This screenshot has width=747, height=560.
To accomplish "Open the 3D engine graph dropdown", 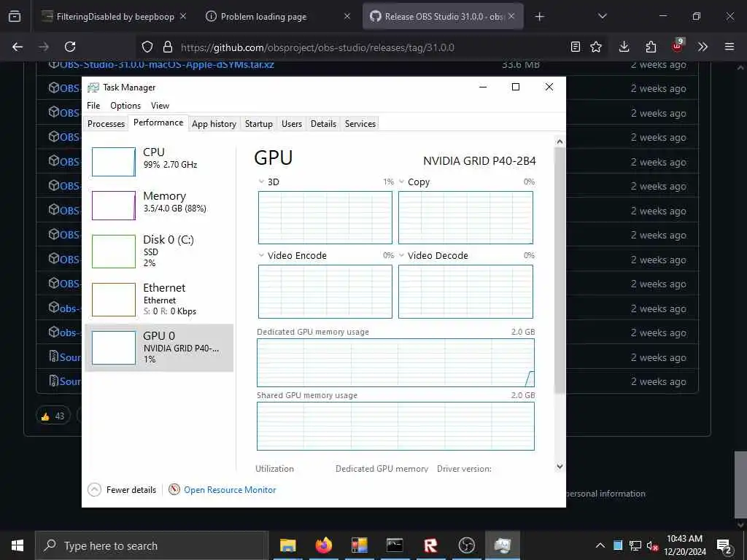I will click(261, 182).
